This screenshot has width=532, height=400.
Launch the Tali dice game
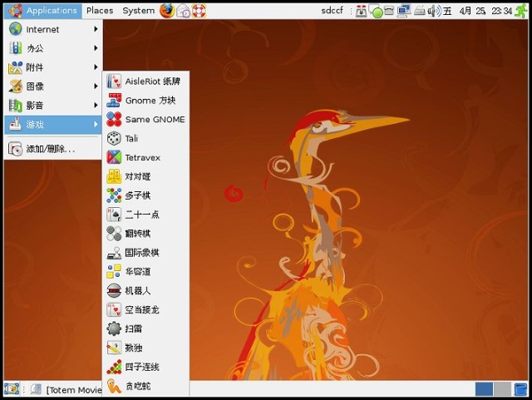(146, 139)
